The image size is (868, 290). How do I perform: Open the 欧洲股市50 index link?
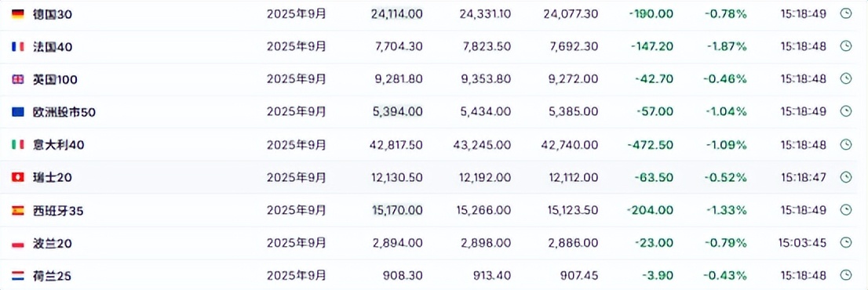click(64, 112)
